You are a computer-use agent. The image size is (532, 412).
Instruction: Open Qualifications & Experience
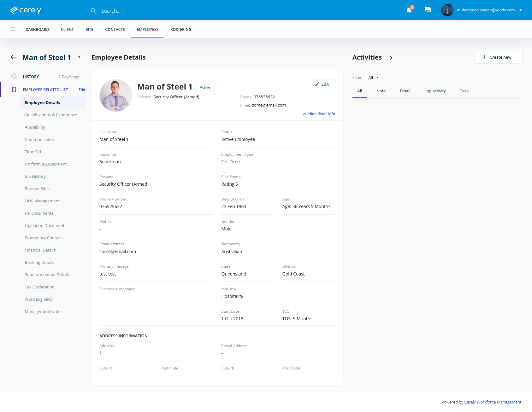[x=51, y=115]
